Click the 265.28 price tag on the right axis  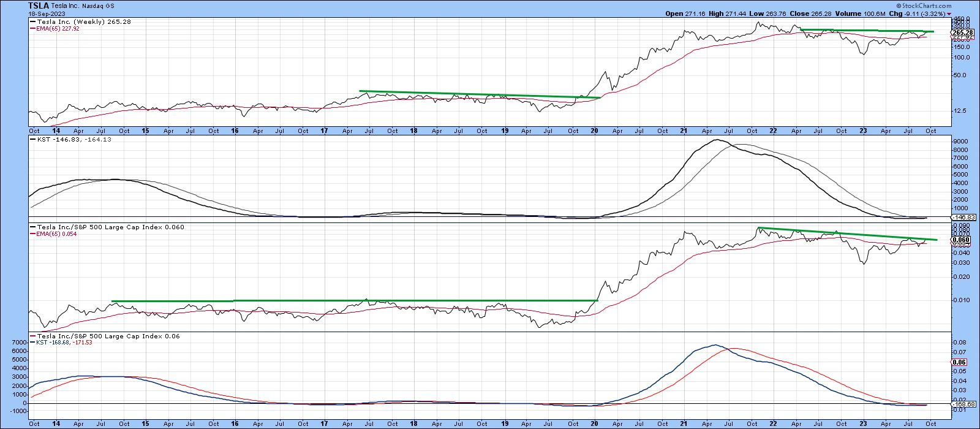[x=963, y=32]
